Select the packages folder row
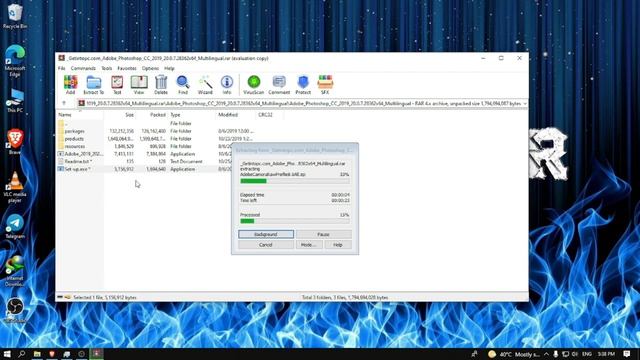 pyautogui.click(x=155, y=131)
